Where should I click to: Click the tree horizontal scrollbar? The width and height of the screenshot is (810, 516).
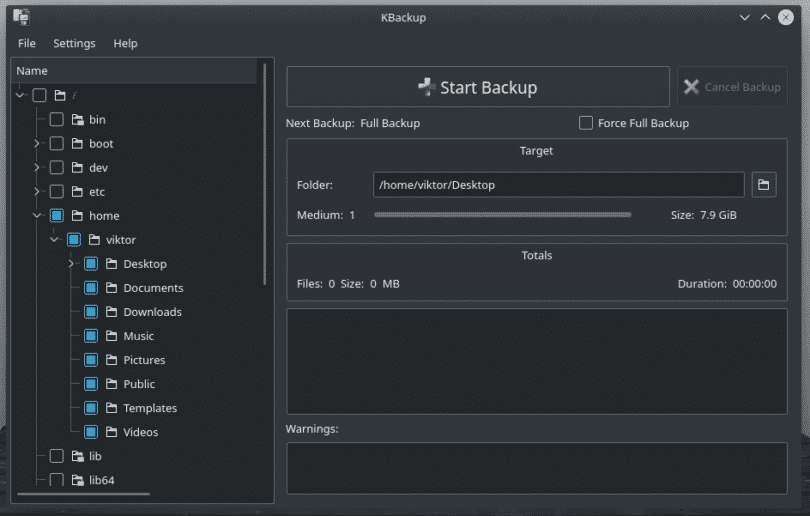(84, 494)
